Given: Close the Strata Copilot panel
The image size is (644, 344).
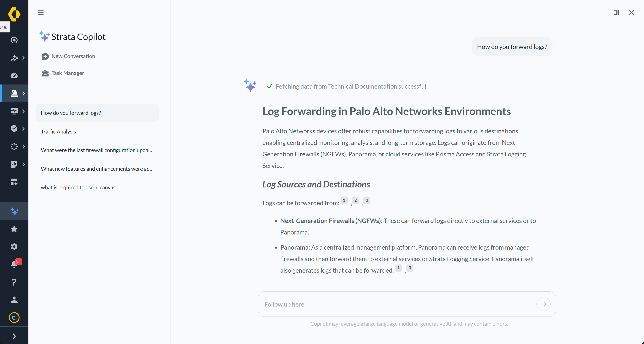Looking at the screenshot, I should pyautogui.click(x=631, y=12).
